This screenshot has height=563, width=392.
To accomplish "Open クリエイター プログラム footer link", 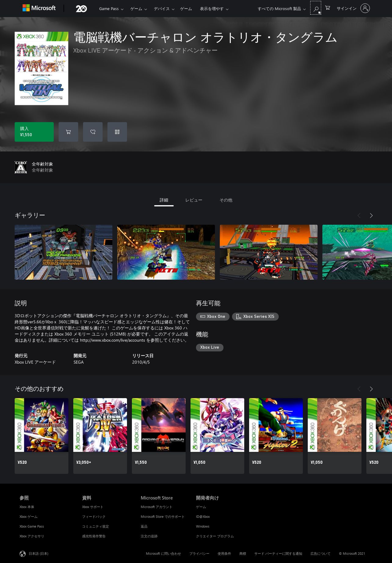I will click(215, 536).
